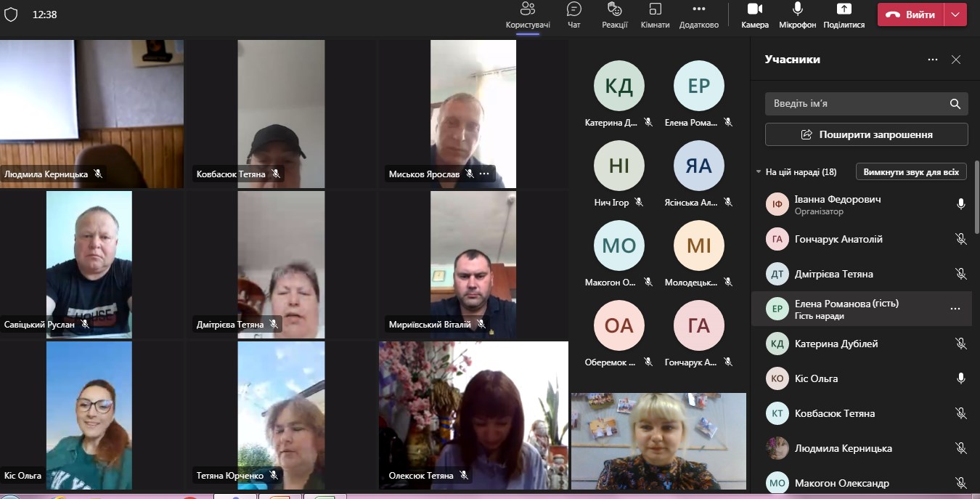Viewport: 980px width, 499px height.
Task: Select the Користувачі tab in toolbar
Action: (x=528, y=15)
